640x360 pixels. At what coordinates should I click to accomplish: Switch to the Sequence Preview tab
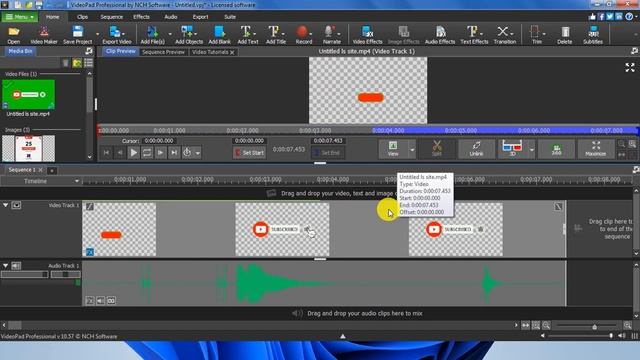pos(163,52)
